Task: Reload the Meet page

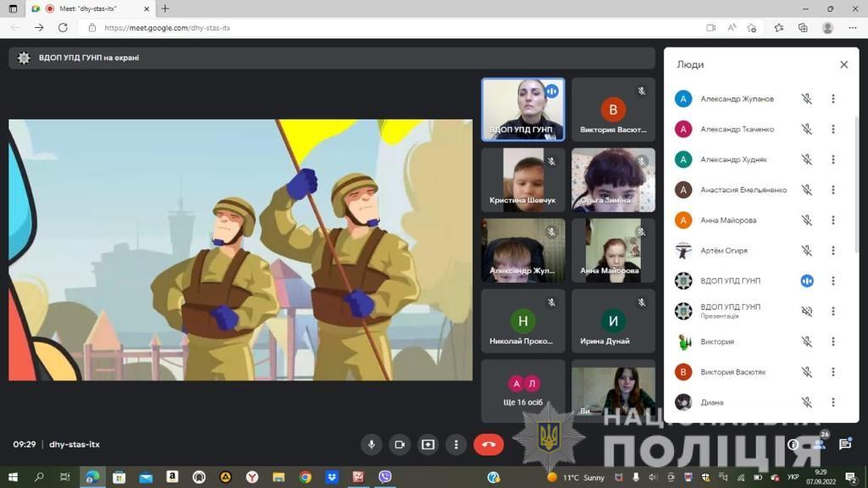Action: pyautogui.click(x=63, y=28)
